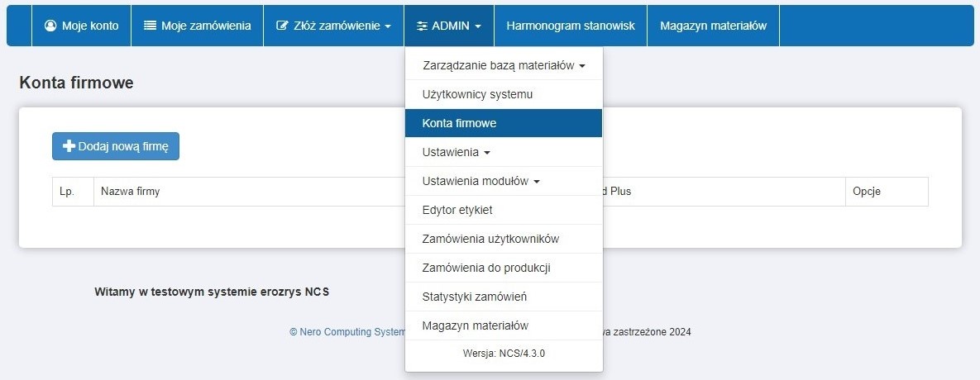Collapse the ADMIN dropdown caret
Screen dimensions: 980x380
coord(478,26)
